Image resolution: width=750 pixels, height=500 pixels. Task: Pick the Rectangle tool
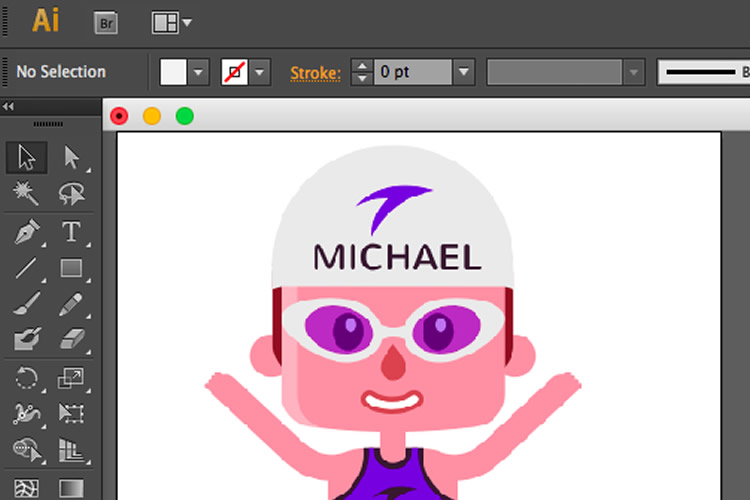click(71, 268)
